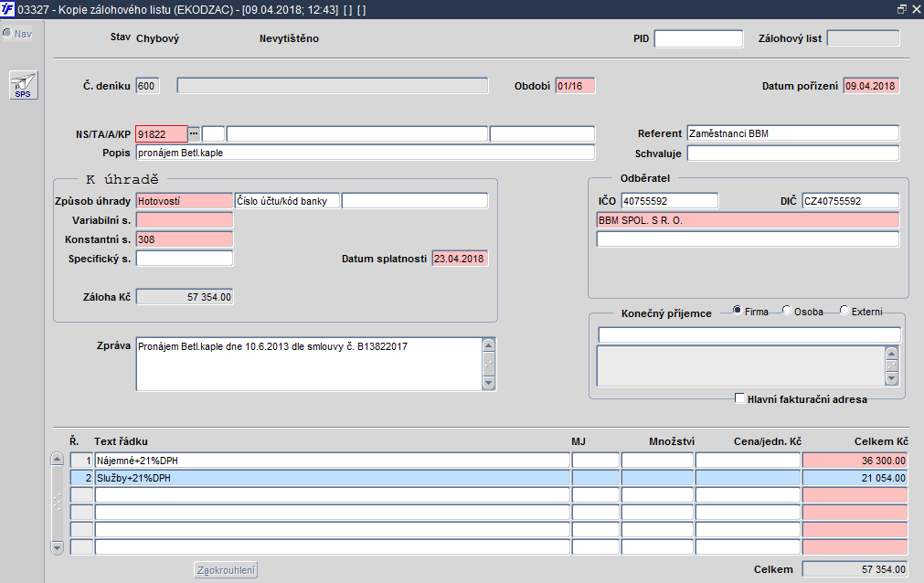Enable the Hlavní fakturační adresa checkbox

click(x=739, y=397)
